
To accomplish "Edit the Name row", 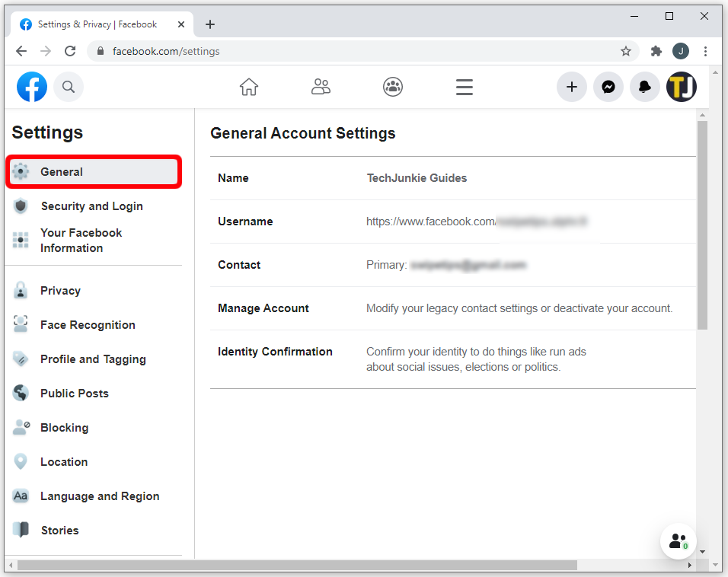I will pos(452,178).
